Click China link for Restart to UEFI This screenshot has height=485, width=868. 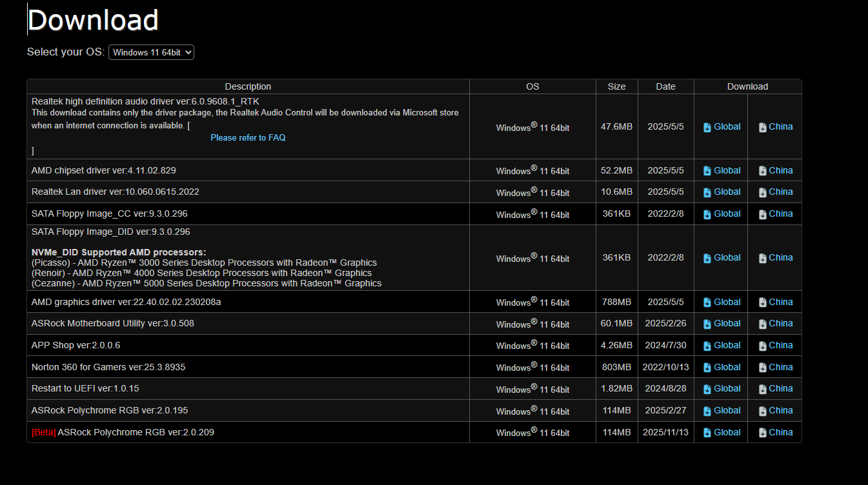point(775,389)
